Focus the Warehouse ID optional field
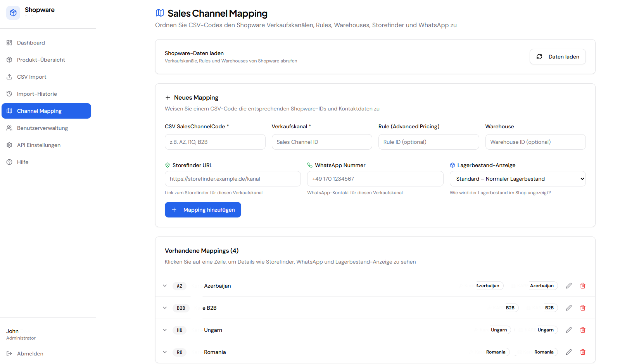 (535, 142)
